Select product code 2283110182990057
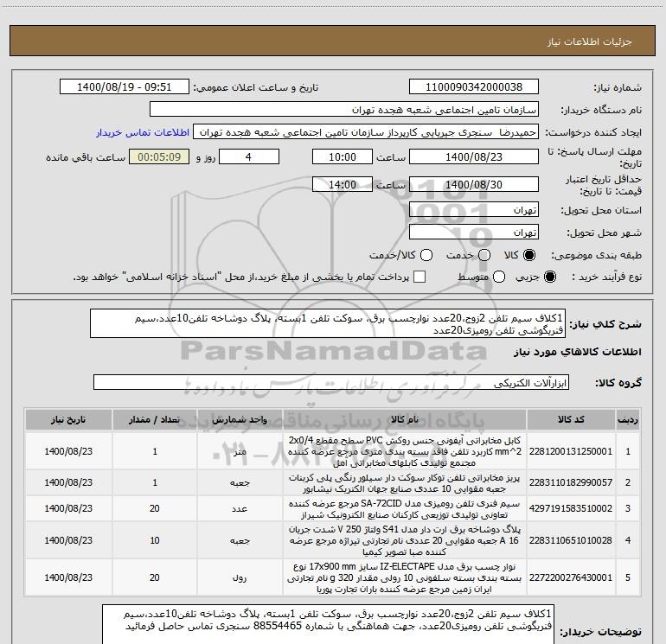666x644 pixels. pyautogui.click(x=571, y=482)
